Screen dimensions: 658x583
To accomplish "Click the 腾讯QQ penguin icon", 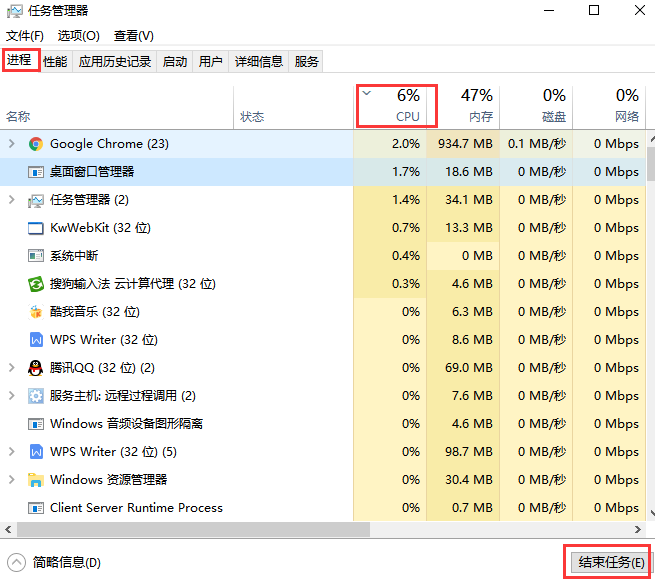I will point(36,368).
